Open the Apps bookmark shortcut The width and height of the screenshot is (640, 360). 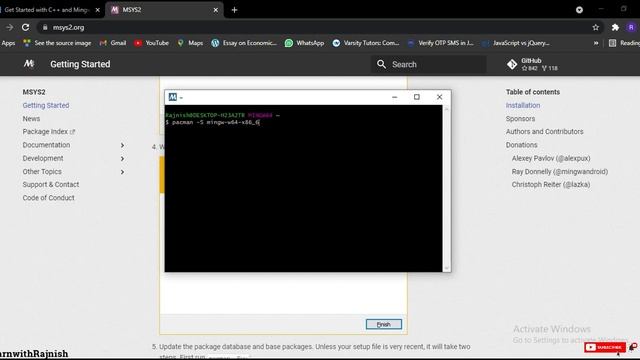tap(8, 43)
